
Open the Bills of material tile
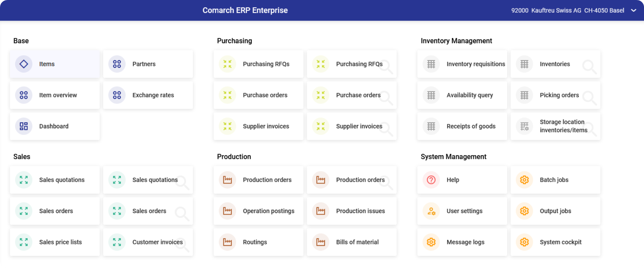(x=352, y=242)
